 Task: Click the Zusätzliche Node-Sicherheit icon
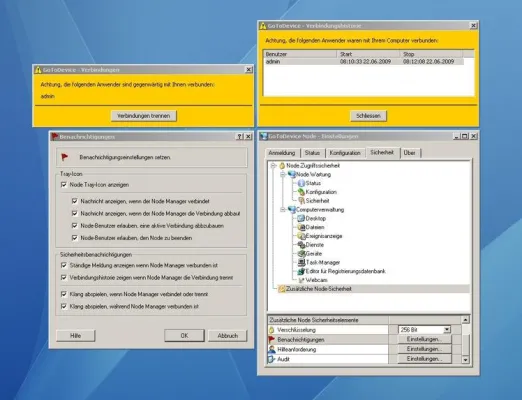[x=282, y=289]
